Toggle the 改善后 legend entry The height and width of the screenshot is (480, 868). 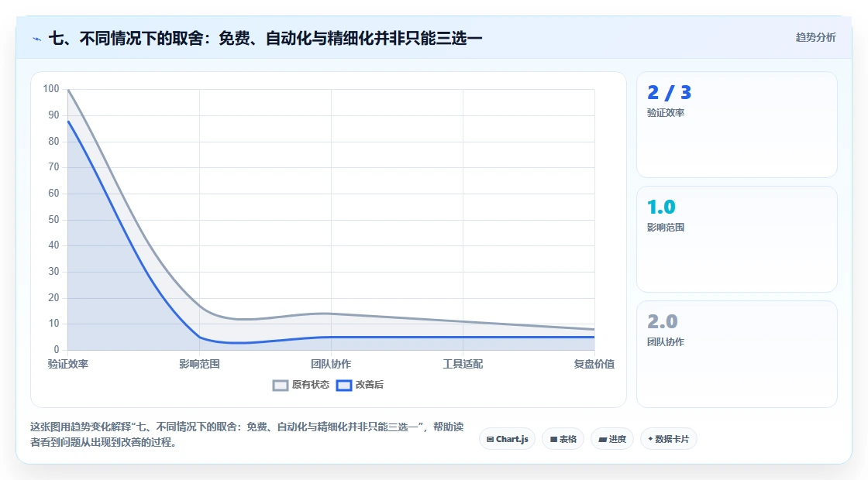[360, 385]
